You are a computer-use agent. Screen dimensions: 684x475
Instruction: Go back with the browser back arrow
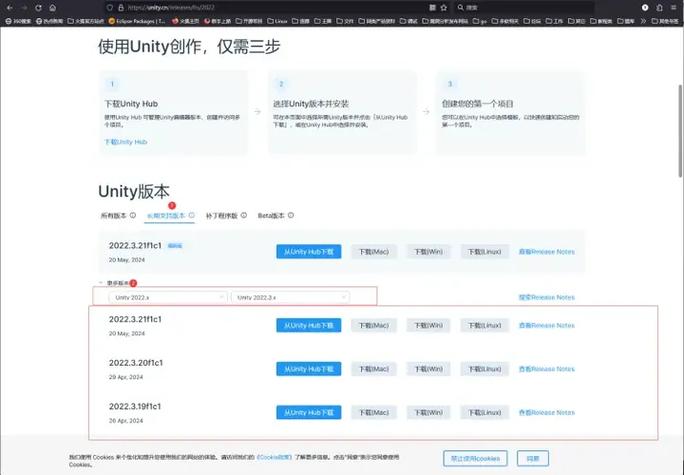[x=10, y=7]
